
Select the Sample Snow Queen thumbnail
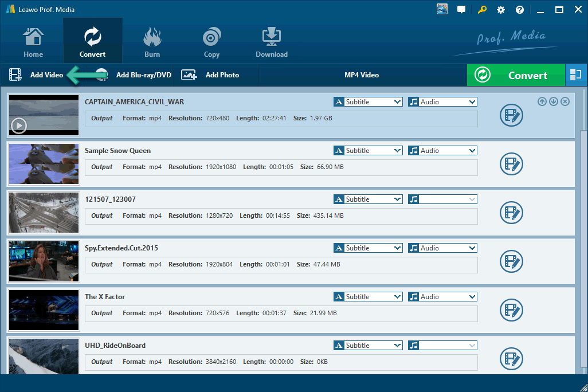click(44, 164)
